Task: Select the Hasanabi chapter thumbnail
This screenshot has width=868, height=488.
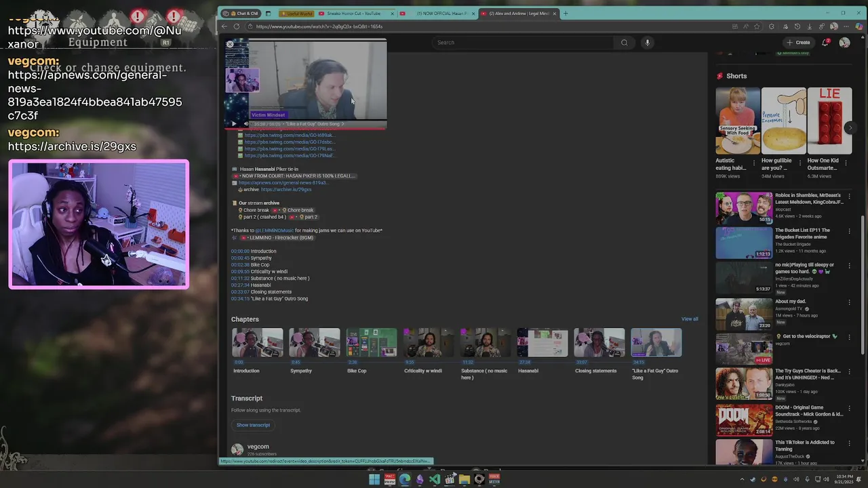Action: [x=542, y=342]
